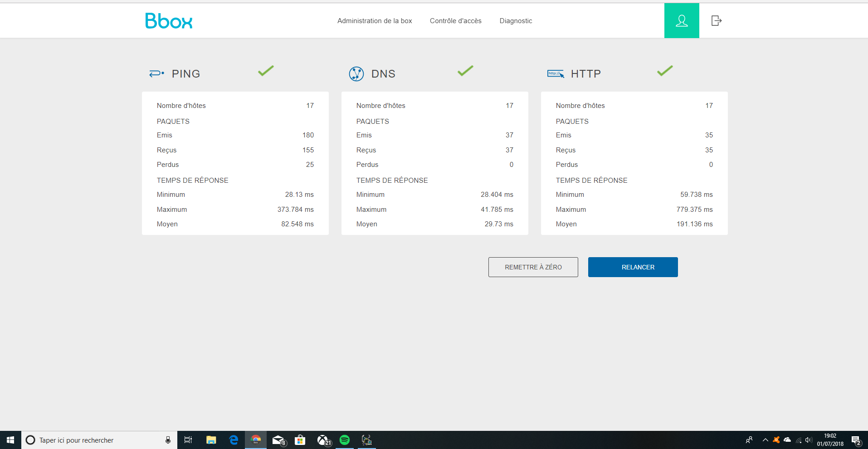Select the DNS heading text
The width and height of the screenshot is (868, 449).
[x=383, y=74]
